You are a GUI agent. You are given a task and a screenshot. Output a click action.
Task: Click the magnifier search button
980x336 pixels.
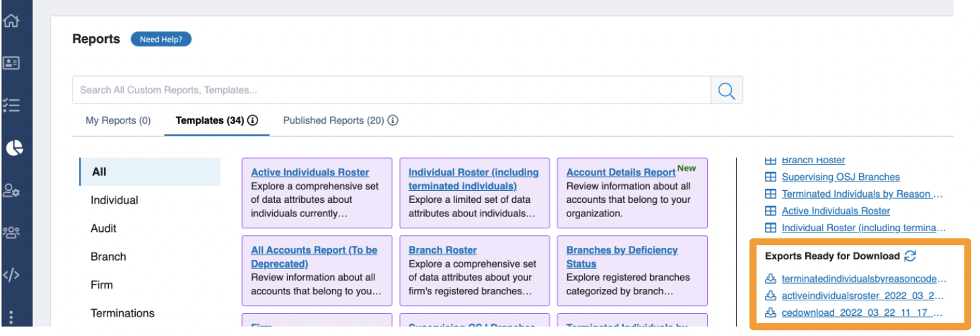[727, 90]
